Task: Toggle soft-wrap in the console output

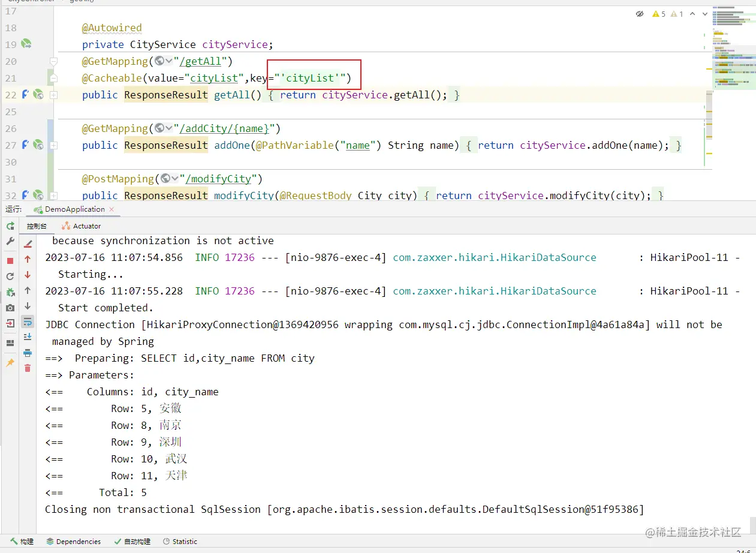Action: tap(28, 322)
